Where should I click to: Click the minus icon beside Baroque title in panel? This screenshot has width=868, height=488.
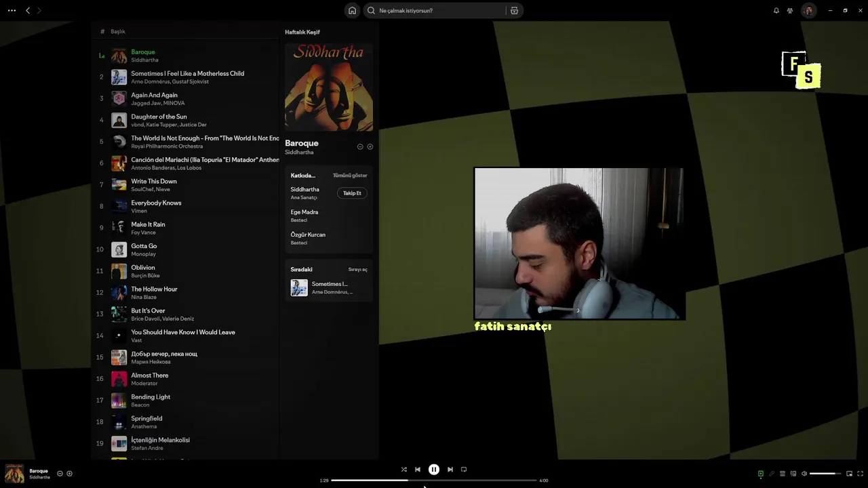360,146
